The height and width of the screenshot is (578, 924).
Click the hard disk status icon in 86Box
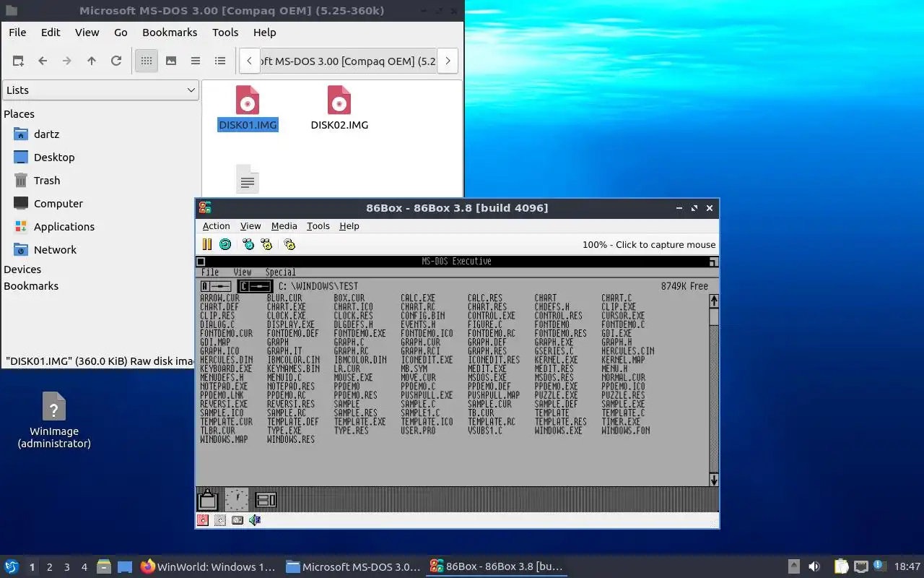[237, 519]
